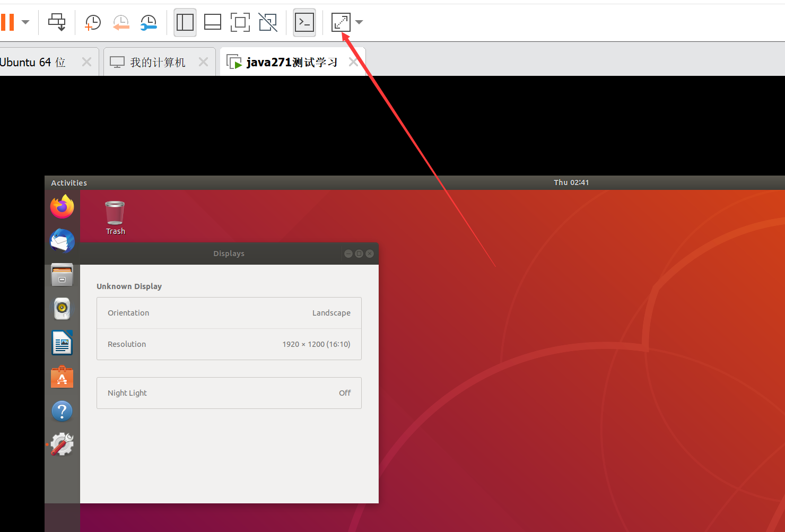Open the Night Light Off setting

click(x=229, y=393)
